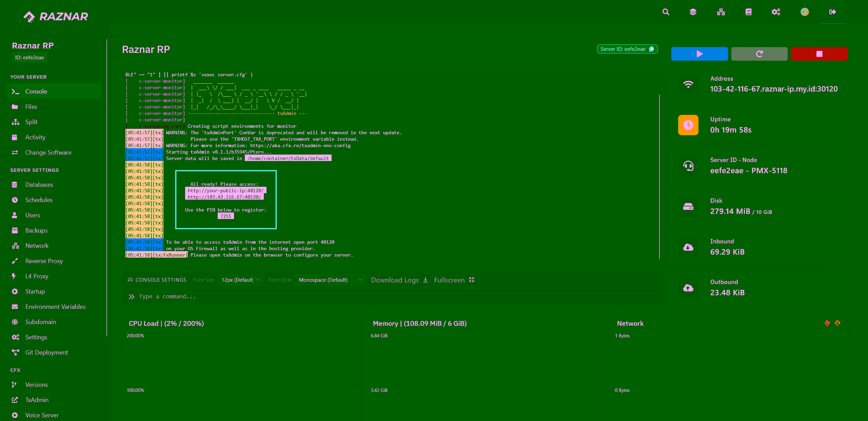Go to Schedules page
This screenshot has width=868, height=421.
coord(54,200)
